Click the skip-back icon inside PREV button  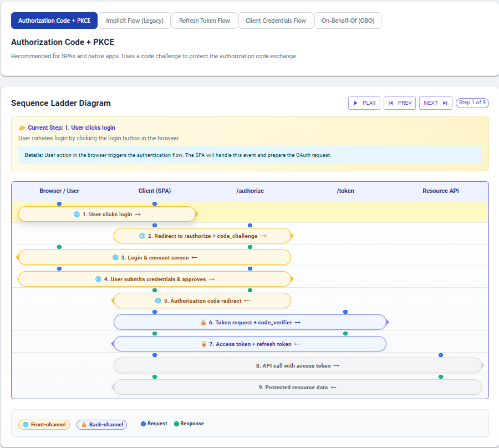click(x=391, y=103)
